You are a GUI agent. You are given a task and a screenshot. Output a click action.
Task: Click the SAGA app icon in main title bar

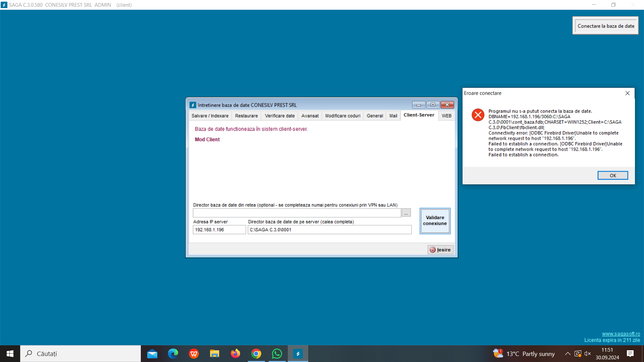pos(4,5)
